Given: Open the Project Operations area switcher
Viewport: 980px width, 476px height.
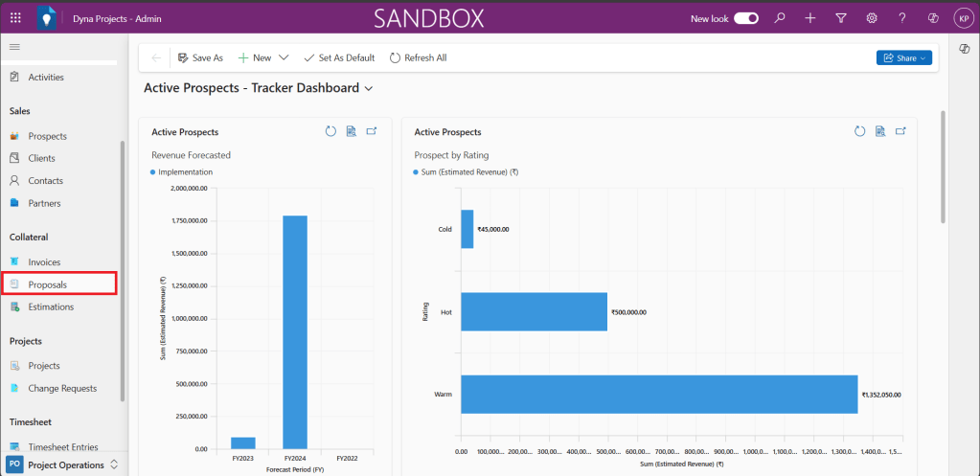Looking at the screenshot, I should pyautogui.click(x=64, y=465).
